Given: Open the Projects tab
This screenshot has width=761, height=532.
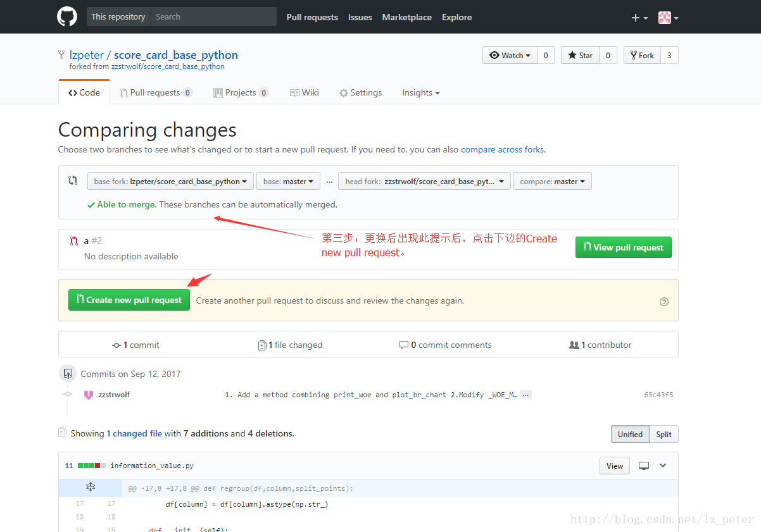Looking at the screenshot, I should [241, 93].
